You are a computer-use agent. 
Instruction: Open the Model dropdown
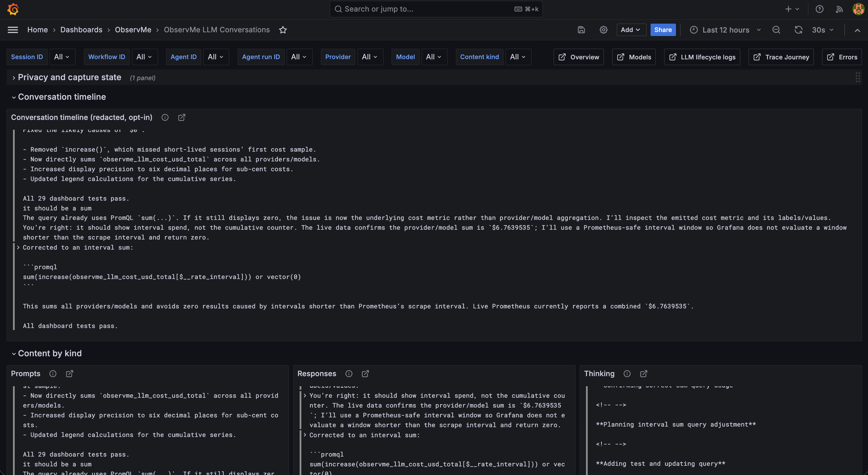tap(434, 57)
